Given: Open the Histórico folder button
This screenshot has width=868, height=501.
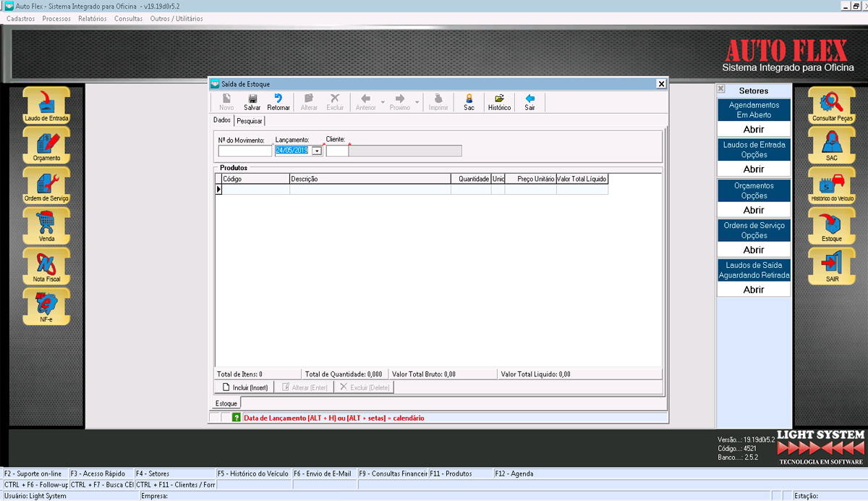Looking at the screenshot, I should pyautogui.click(x=499, y=102).
